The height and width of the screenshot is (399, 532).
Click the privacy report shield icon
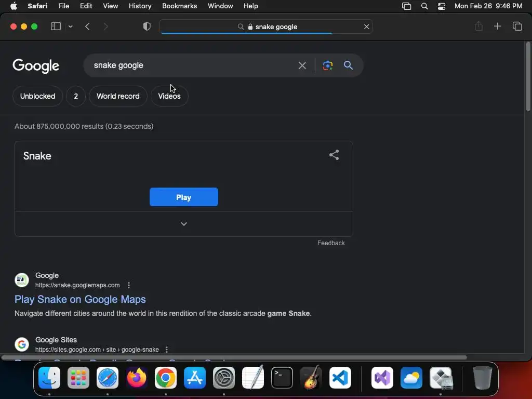[x=147, y=26]
